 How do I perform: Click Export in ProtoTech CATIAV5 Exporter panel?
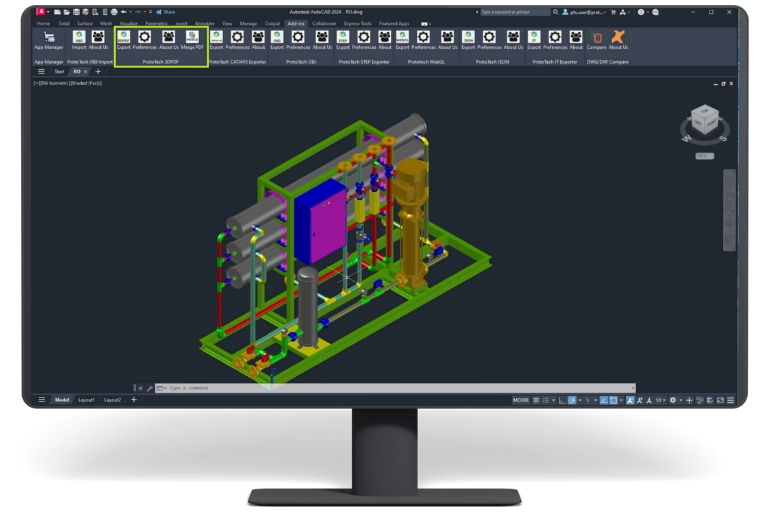click(216, 40)
